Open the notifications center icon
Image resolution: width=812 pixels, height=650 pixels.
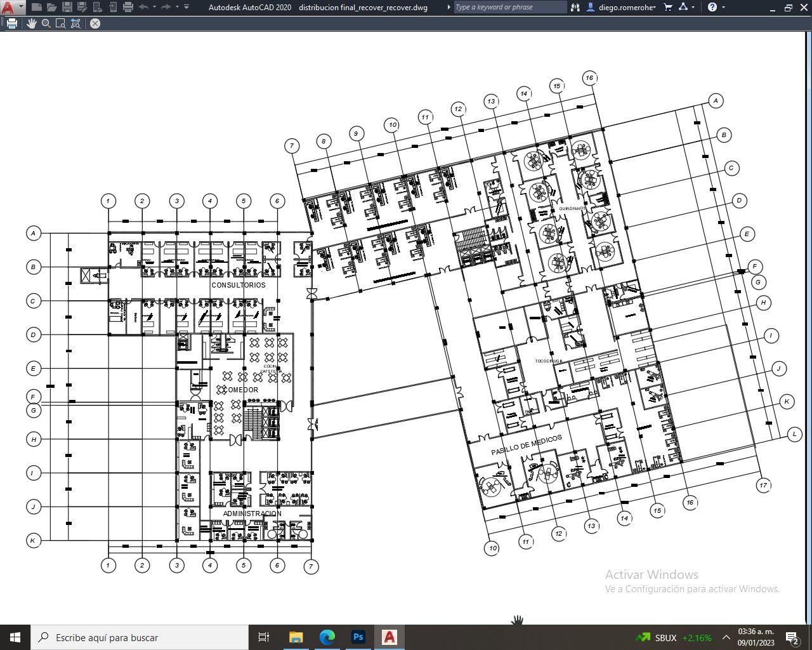pyautogui.click(x=792, y=637)
